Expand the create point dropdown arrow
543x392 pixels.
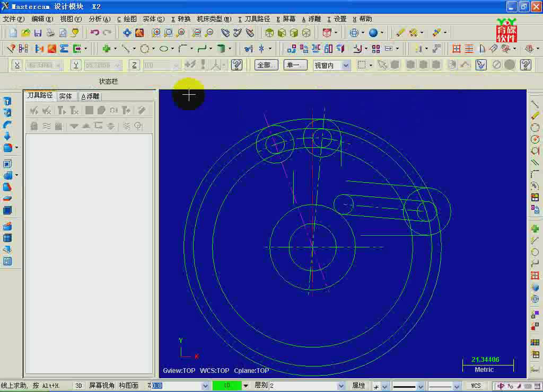[115, 49]
